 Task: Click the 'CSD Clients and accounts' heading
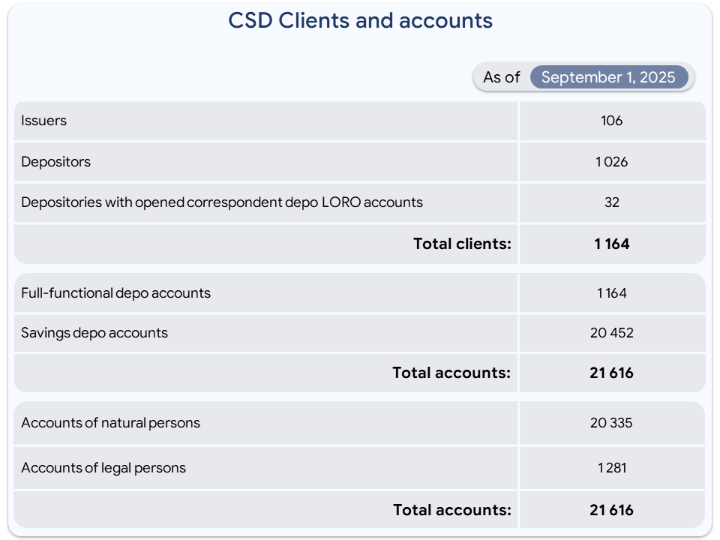[360, 21]
